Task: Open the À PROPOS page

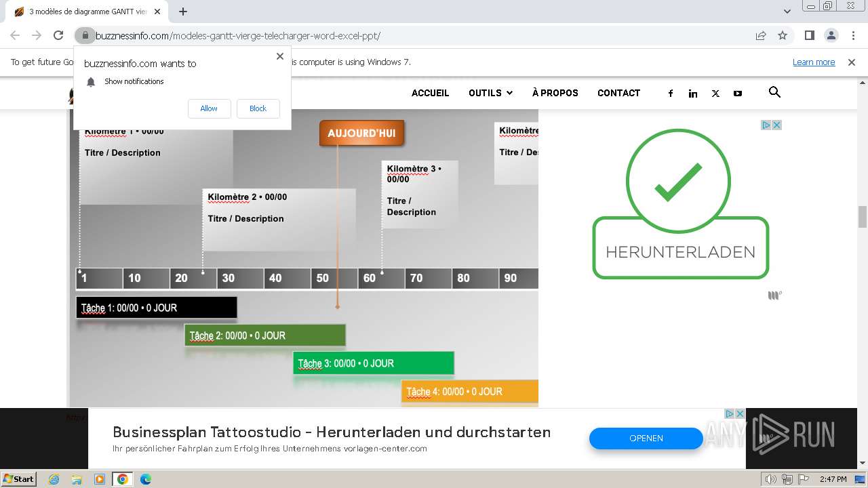Action: point(555,93)
